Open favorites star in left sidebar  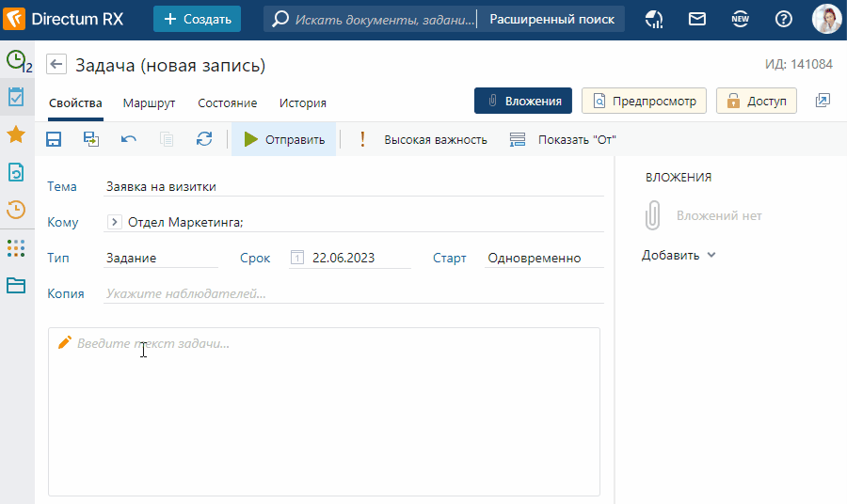16,134
